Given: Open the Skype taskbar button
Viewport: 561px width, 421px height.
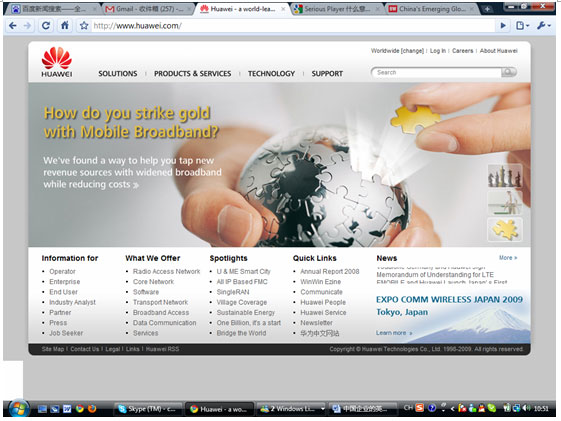Looking at the screenshot, I should tap(147, 409).
